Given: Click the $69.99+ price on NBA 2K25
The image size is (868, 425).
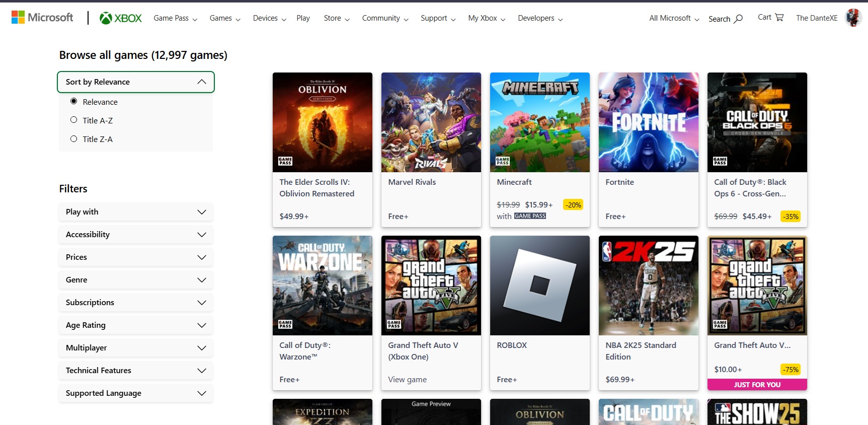Looking at the screenshot, I should [620, 380].
